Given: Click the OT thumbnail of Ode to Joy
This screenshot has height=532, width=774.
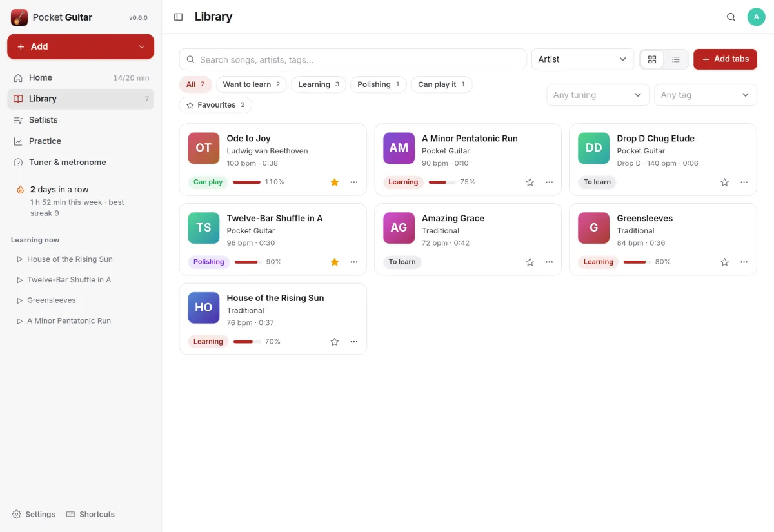Looking at the screenshot, I should point(204,148).
